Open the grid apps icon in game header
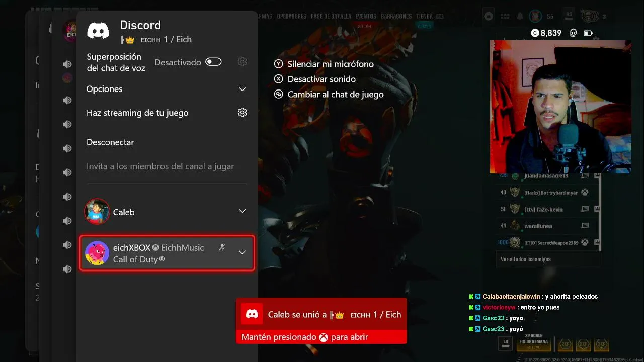The image size is (644, 362). pyautogui.click(x=505, y=16)
